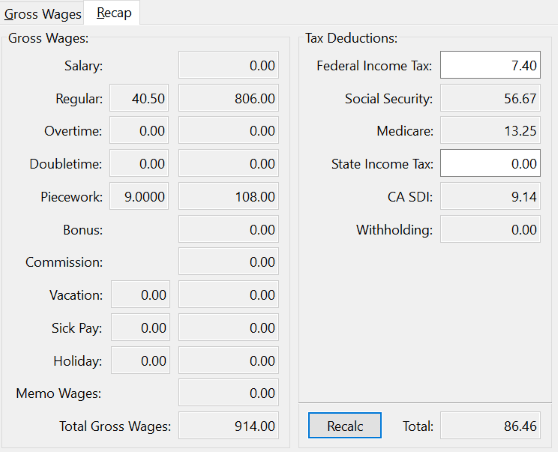
Task: Select the Bonus amount field
Action: click(x=228, y=229)
